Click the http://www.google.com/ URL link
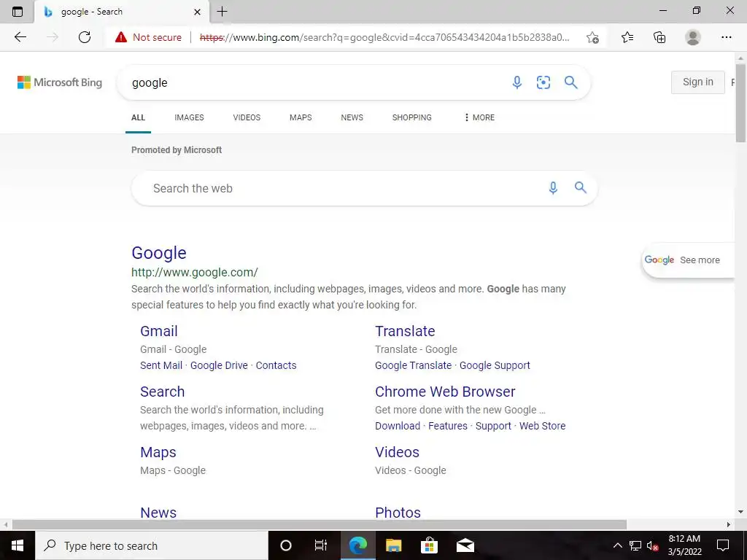The width and height of the screenshot is (747, 560). click(194, 273)
